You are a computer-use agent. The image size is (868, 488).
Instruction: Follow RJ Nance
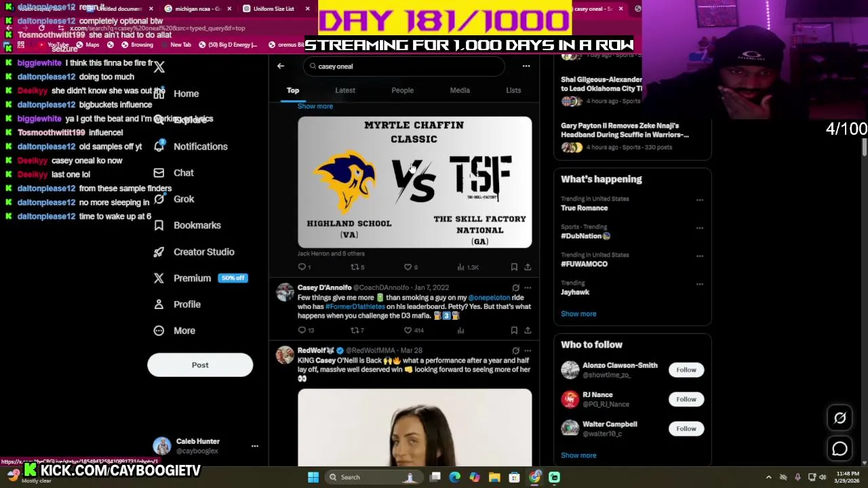click(x=686, y=399)
